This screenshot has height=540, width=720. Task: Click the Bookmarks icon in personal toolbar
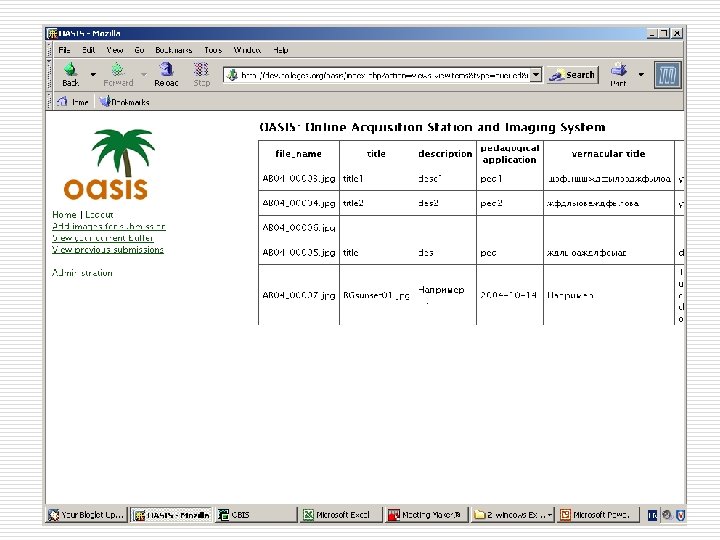pos(105,101)
